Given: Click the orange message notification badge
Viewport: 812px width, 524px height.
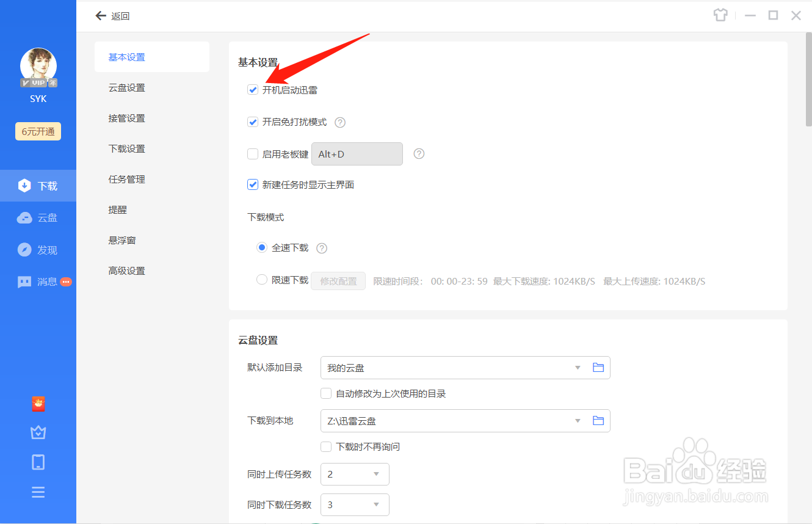Looking at the screenshot, I should 66,282.
